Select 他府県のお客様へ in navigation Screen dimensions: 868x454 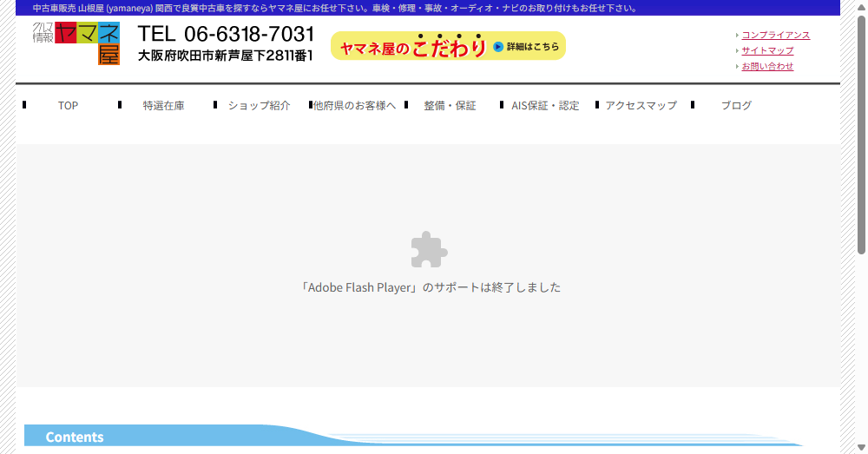click(354, 105)
